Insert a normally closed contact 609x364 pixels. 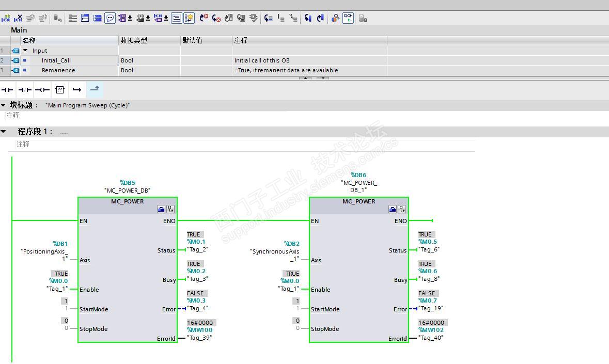pyautogui.click(x=25, y=90)
